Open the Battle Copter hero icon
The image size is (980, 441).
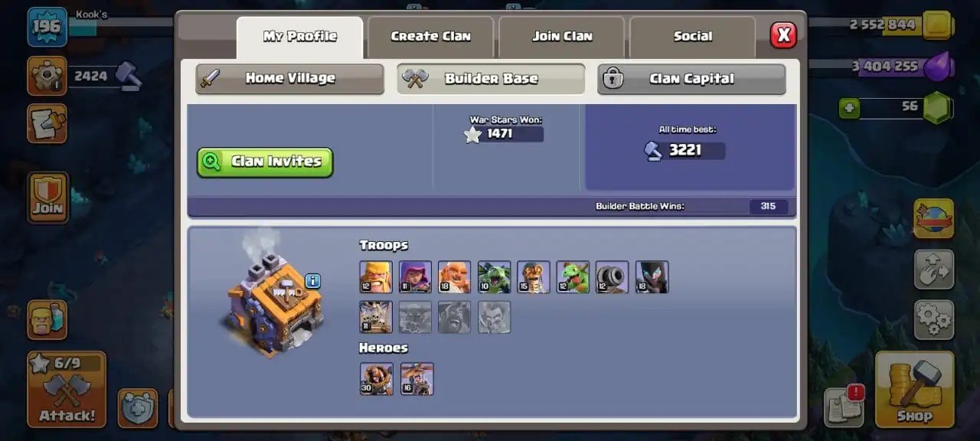[x=416, y=378]
